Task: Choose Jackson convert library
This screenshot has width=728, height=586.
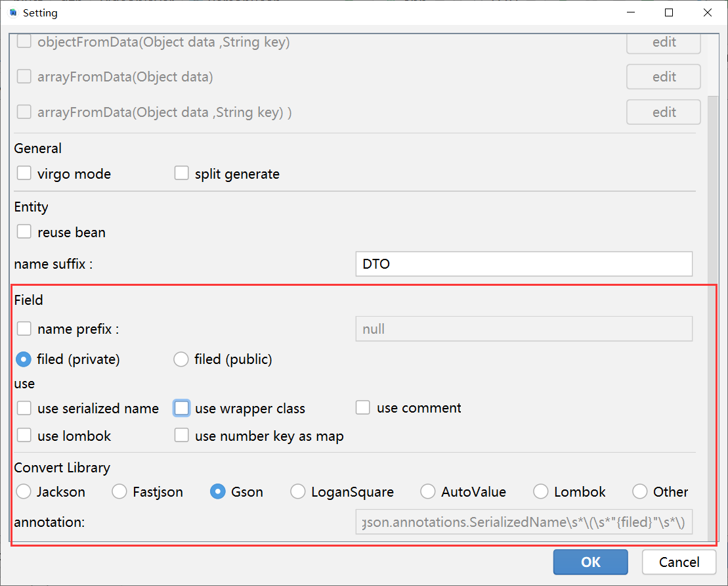Action: [x=24, y=491]
